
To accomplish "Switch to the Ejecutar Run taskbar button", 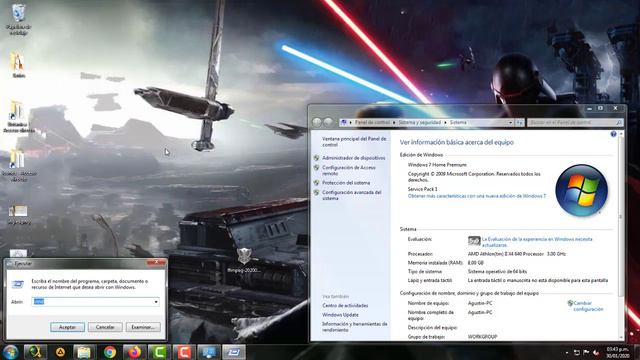I will click(x=233, y=352).
